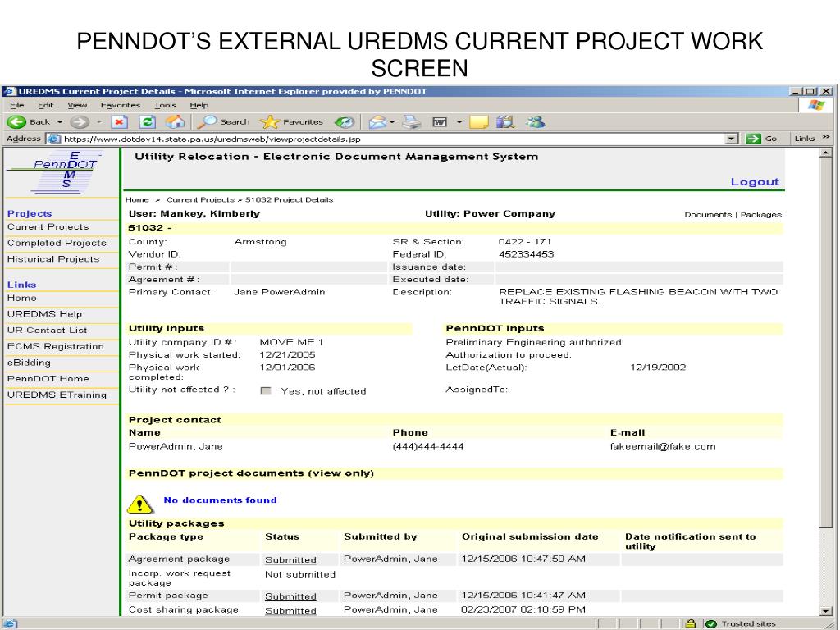Click the Packages link at top right
The width and height of the screenshot is (840, 630).
pyautogui.click(x=760, y=214)
